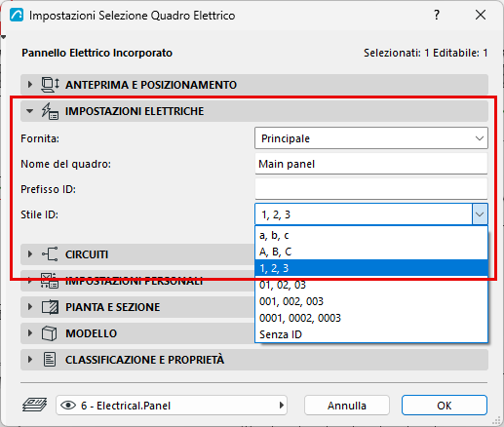Collapse the Impostazioni Elettriche section
The height and width of the screenshot is (427, 504).
click(x=29, y=111)
